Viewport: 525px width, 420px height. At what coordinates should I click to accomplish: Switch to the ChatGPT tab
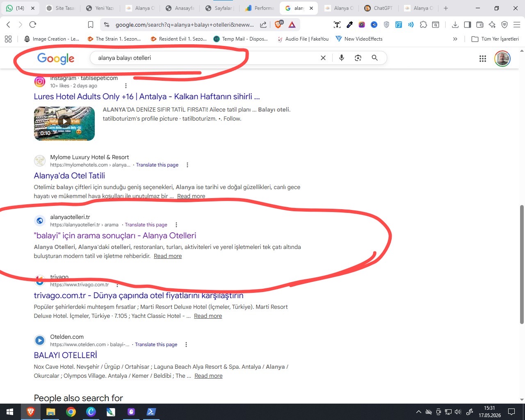tap(379, 8)
